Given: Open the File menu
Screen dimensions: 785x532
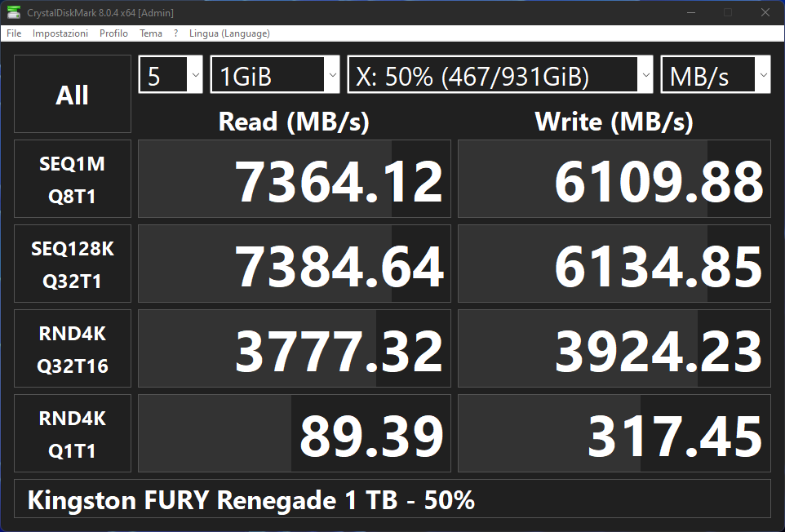Looking at the screenshot, I should point(14,33).
